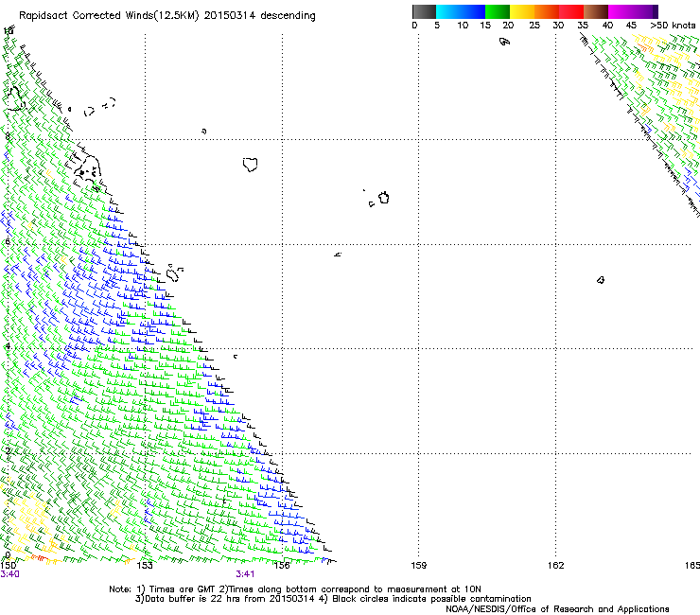
Task: Click the purple '3:40' time label
Action: 9,574
